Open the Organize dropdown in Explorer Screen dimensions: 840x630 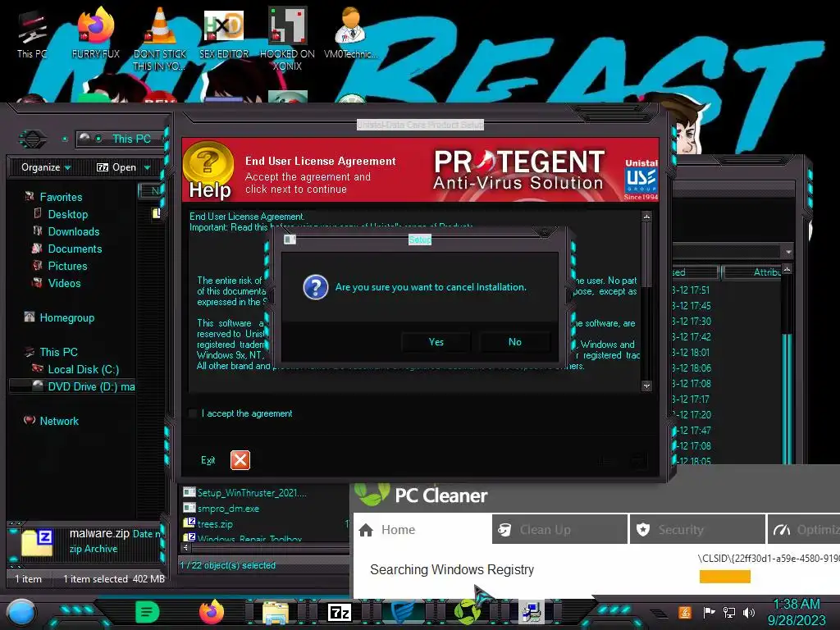[46, 167]
